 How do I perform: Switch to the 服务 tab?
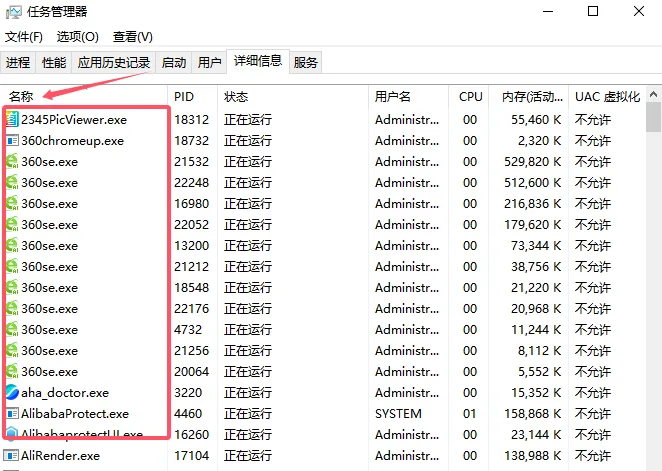click(306, 62)
